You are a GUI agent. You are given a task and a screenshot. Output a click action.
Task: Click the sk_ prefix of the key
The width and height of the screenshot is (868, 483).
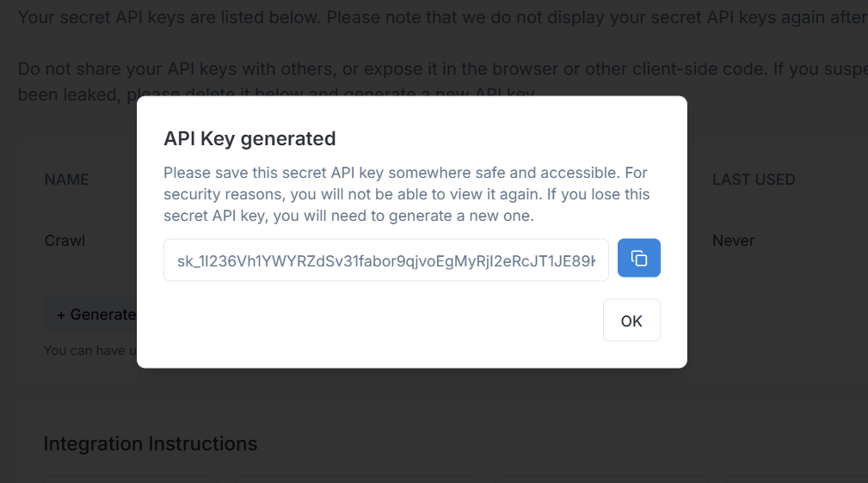coord(185,261)
